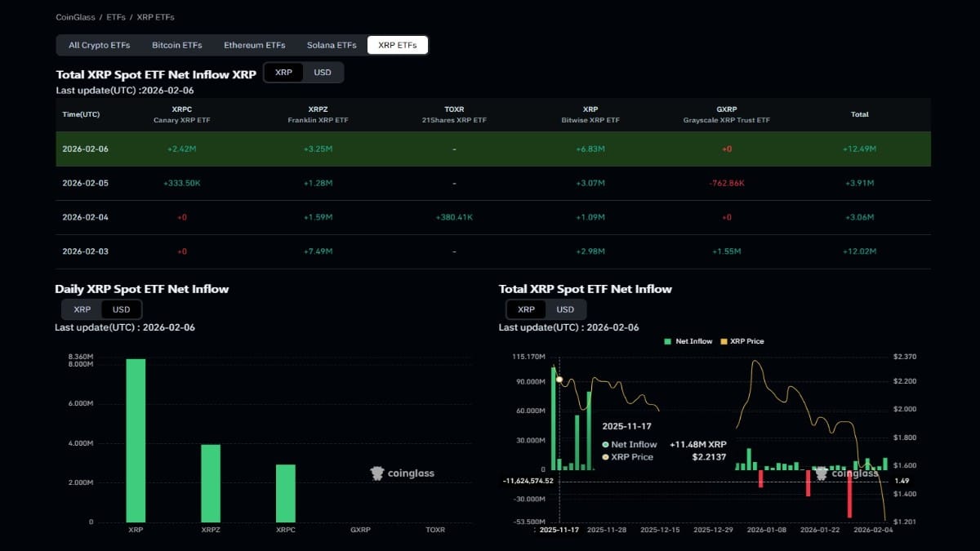Image resolution: width=980 pixels, height=551 pixels.
Task: Switch the top table's net inflow unit to USD
Action: (323, 73)
